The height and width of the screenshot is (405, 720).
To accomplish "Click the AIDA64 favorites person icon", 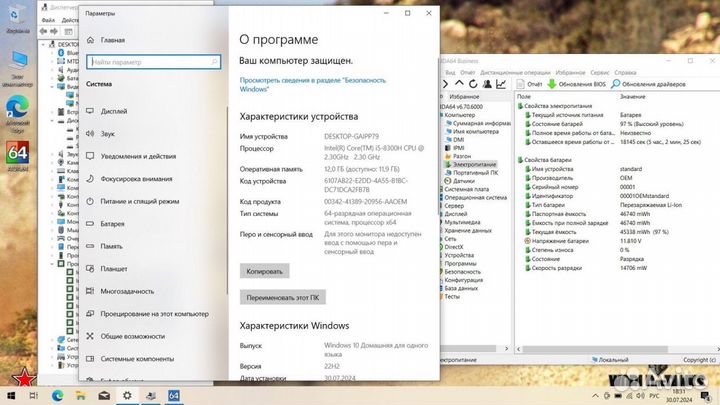I will [x=487, y=84].
